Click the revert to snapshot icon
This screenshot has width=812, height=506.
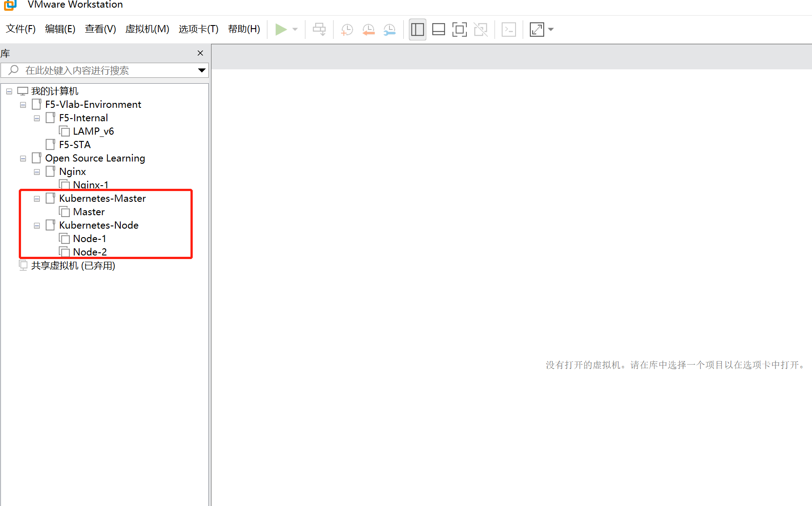[368, 30]
